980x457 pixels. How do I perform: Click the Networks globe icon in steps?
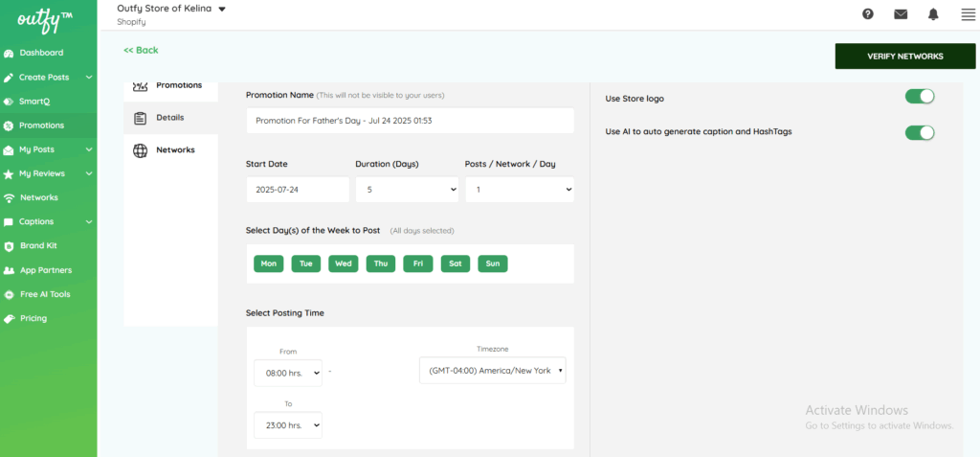tap(140, 150)
